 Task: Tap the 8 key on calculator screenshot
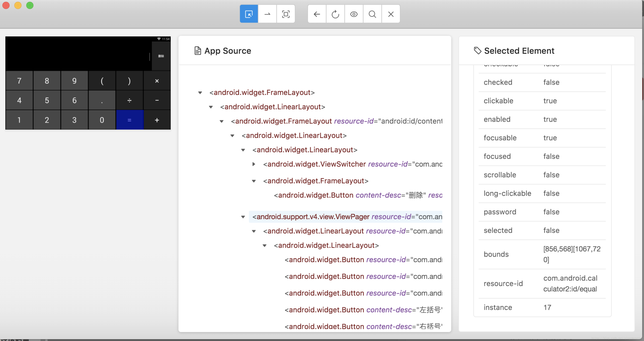[47, 81]
